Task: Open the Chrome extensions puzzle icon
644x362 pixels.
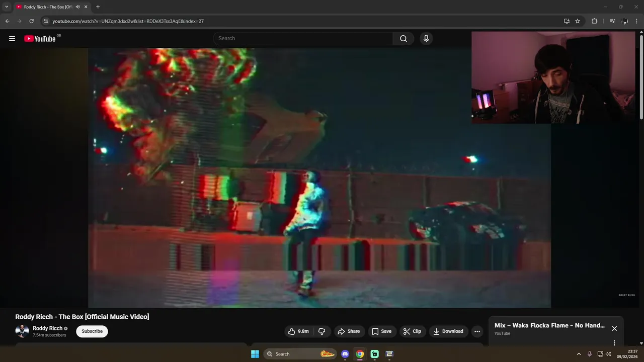Action: click(594, 21)
